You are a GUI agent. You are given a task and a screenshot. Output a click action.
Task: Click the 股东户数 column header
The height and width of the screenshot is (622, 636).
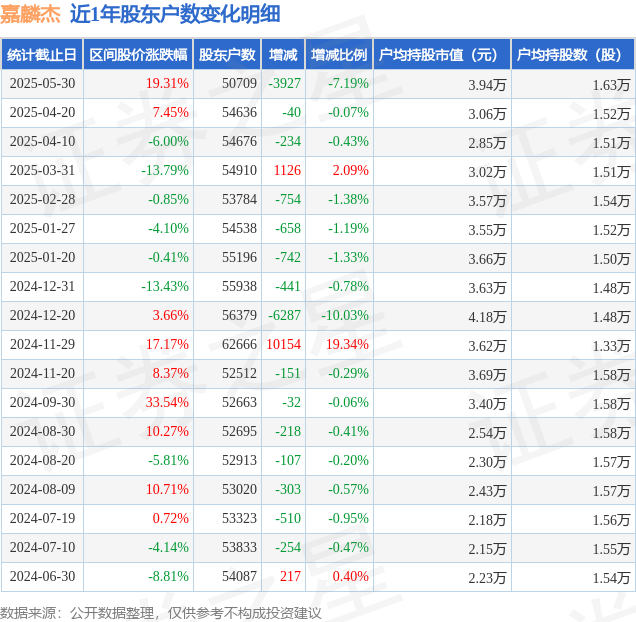pos(227,54)
